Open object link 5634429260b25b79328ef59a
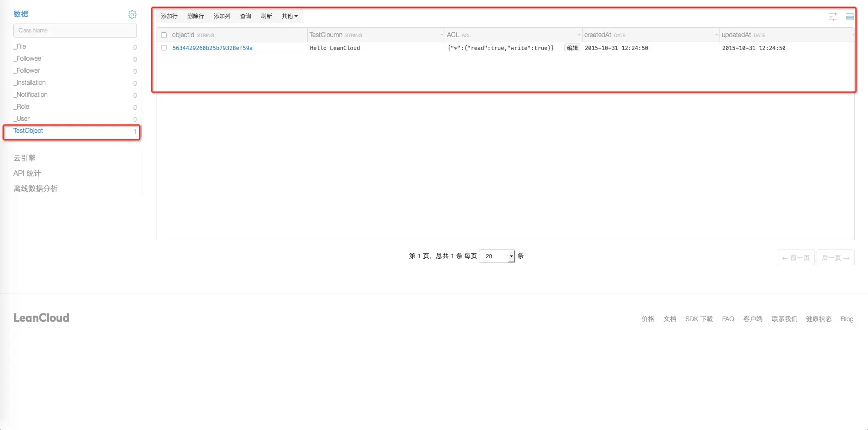The width and height of the screenshot is (868, 430). pyautogui.click(x=212, y=48)
